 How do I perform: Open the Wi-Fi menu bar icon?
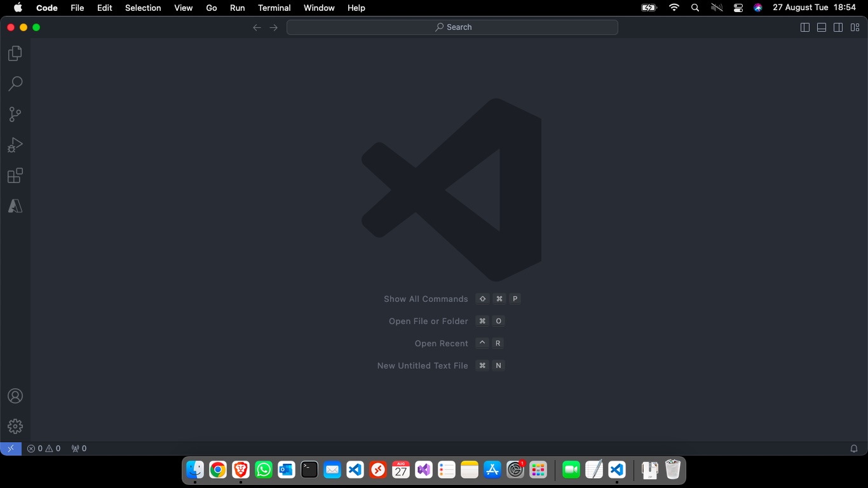(674, 8)
